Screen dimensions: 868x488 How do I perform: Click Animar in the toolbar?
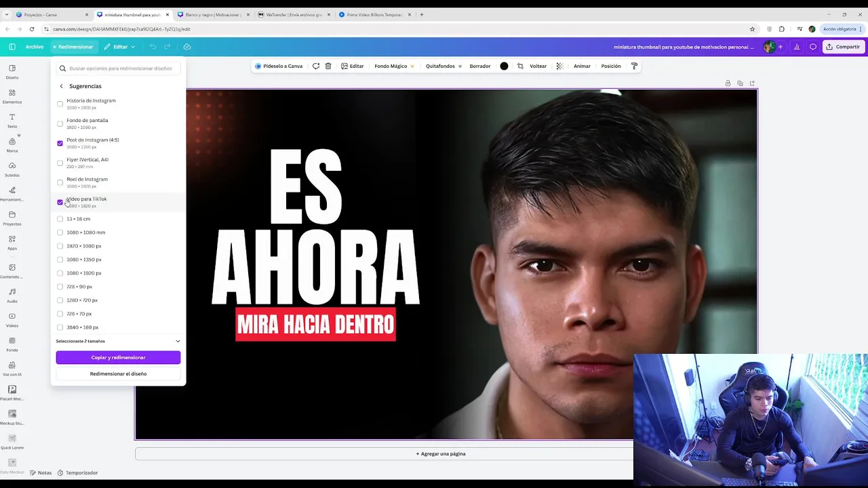coord(582,66)
